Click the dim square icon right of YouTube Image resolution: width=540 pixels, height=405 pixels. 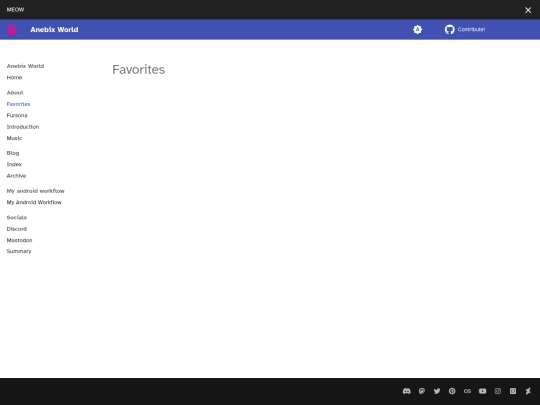[x=498, y=391]
